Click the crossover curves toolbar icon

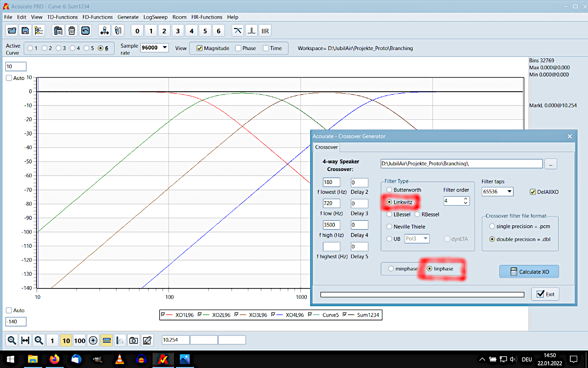click(x=238, y=31)
